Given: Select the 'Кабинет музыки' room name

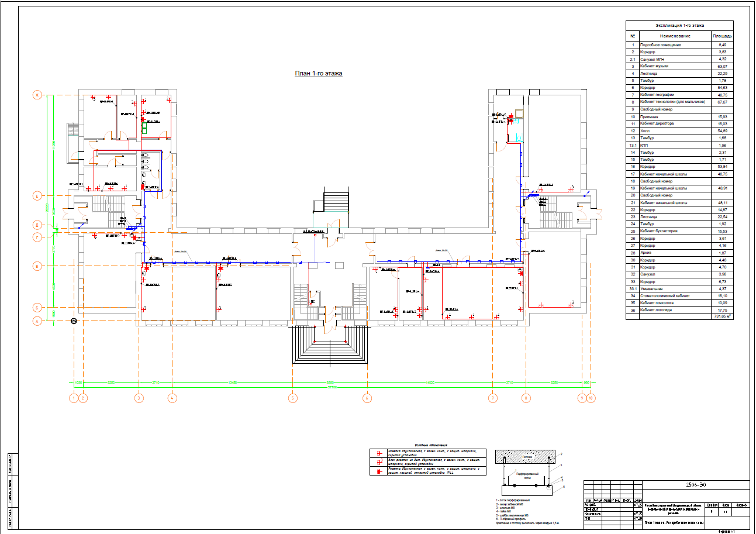Looking at the screenshot, I should [654, 66].
